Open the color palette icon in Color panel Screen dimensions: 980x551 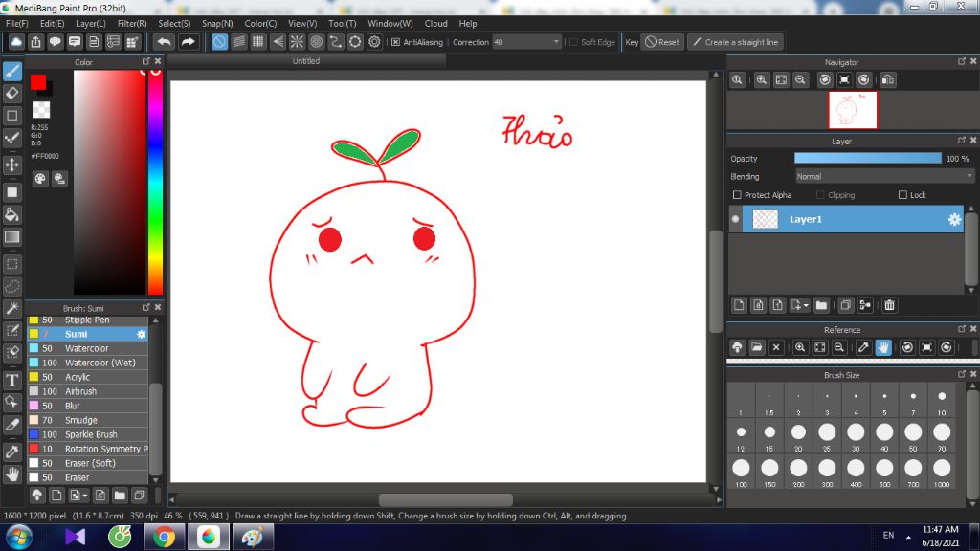tap(40, 179)
